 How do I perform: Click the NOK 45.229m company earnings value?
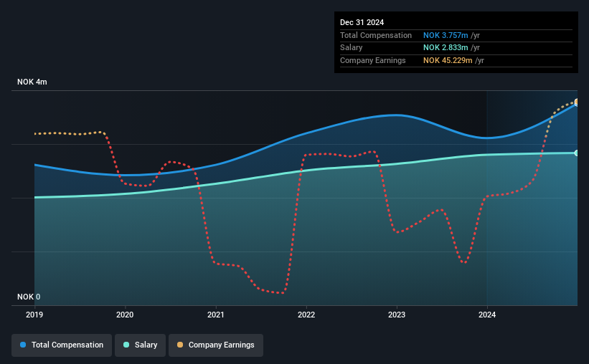pos(448,60)
